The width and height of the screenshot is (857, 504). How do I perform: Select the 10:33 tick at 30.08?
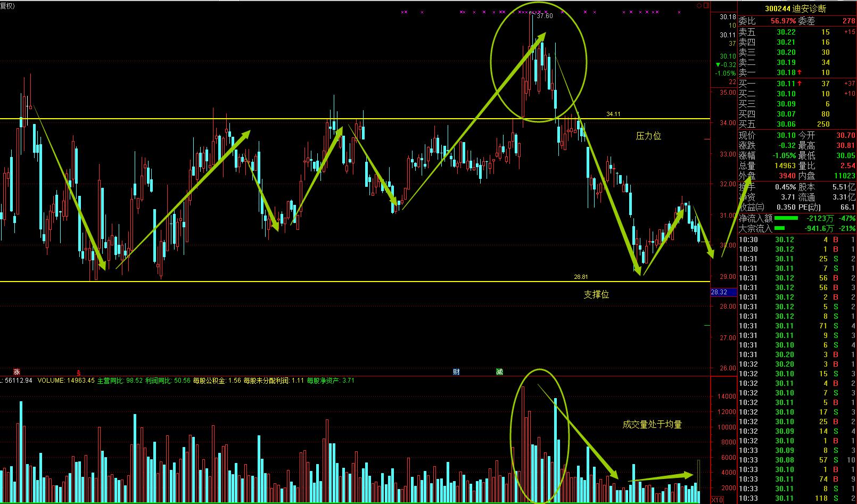tap(797, 460)
